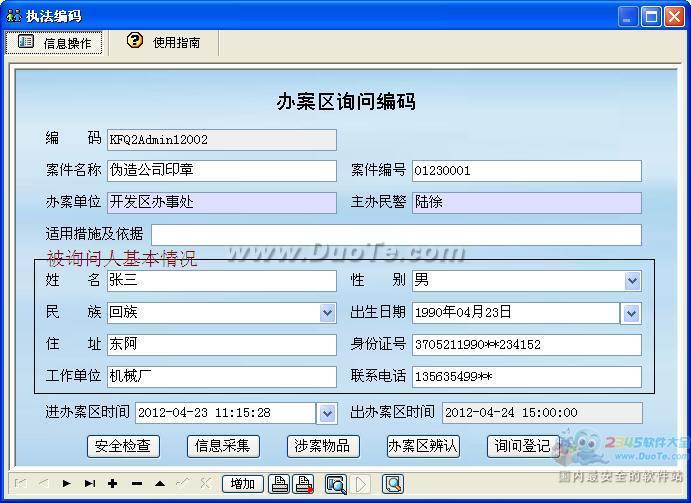Click the 增加 button

click(x=243, y=484)
